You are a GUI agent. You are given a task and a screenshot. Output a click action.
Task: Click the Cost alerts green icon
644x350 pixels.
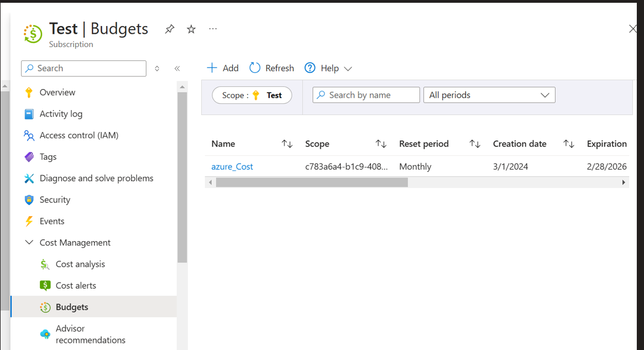coord(45,285)
